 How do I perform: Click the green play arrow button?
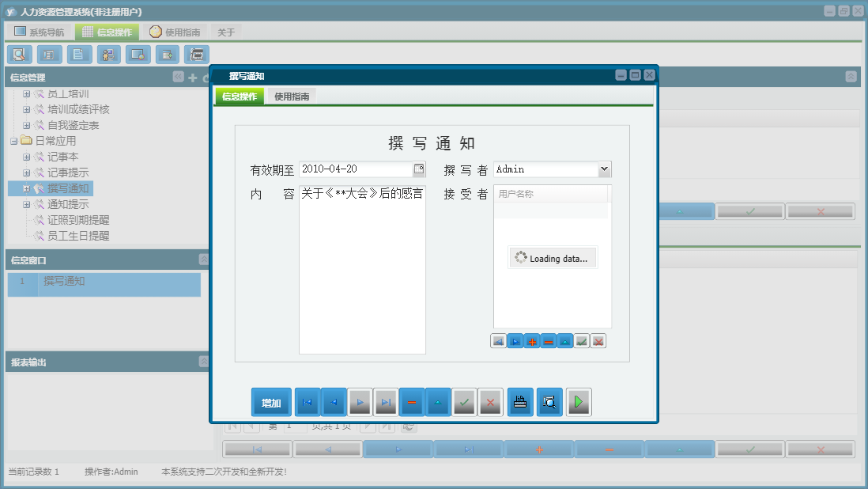coord(579,402)
